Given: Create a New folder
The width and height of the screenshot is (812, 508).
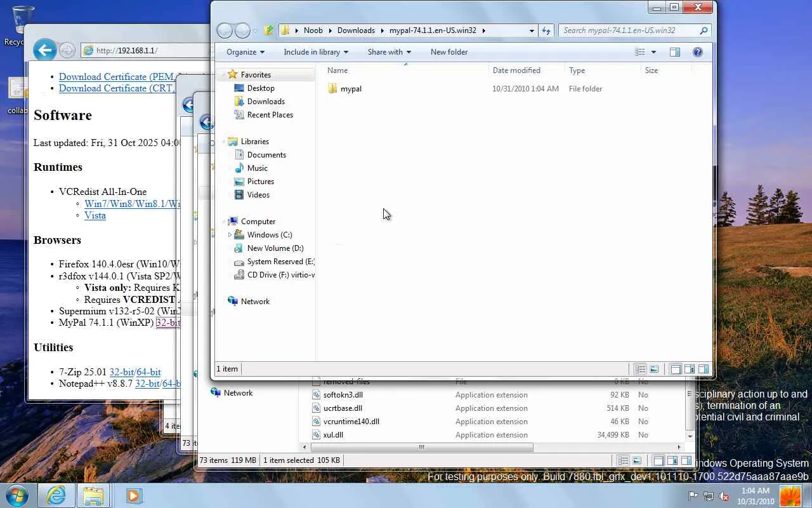Looking at the screenshot, I should pos(449,52).
